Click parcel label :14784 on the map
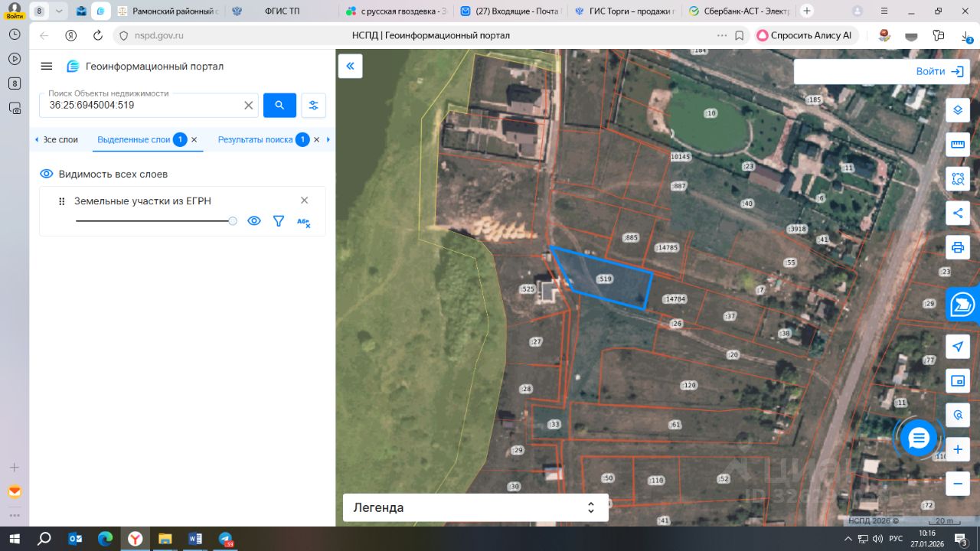Screen dimensions: 980x551 675,299
